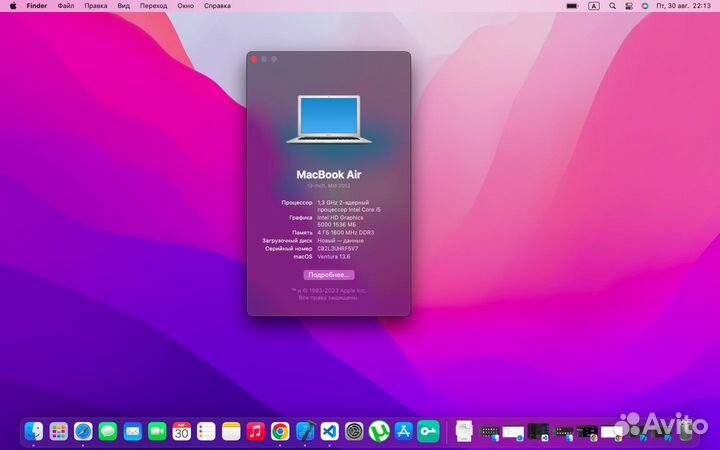Click the MacBook Air title text
The height and width of the screenshot is (450, 720).
(x=329, y=174)
